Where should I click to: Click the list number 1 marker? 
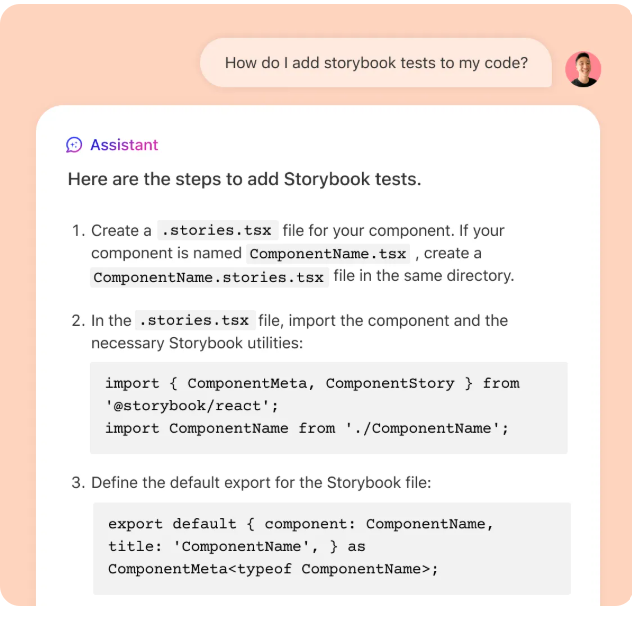click(x=77, y=231)
